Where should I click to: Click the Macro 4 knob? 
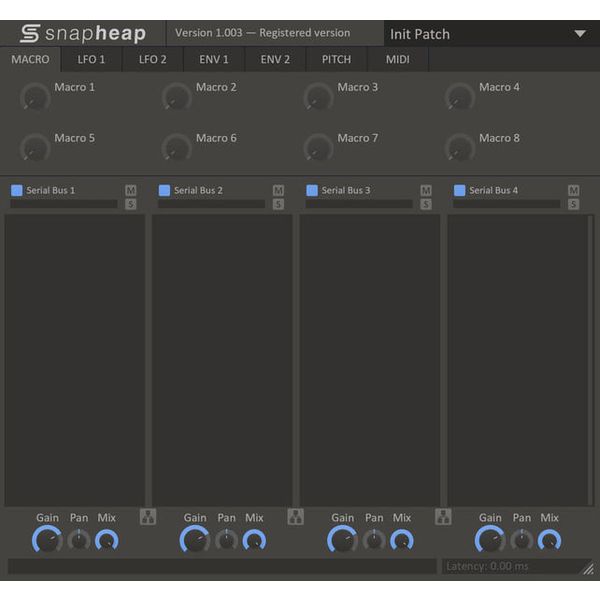coord(460,97)
